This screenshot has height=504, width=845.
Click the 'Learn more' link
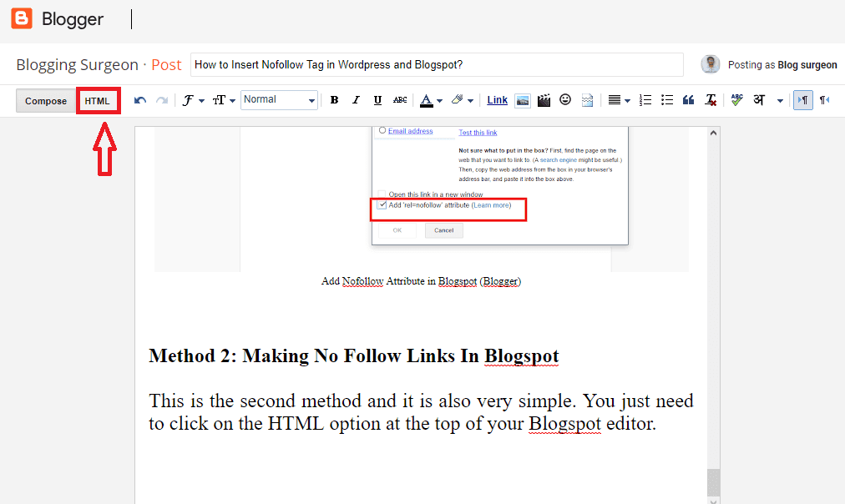pos(491,205)
